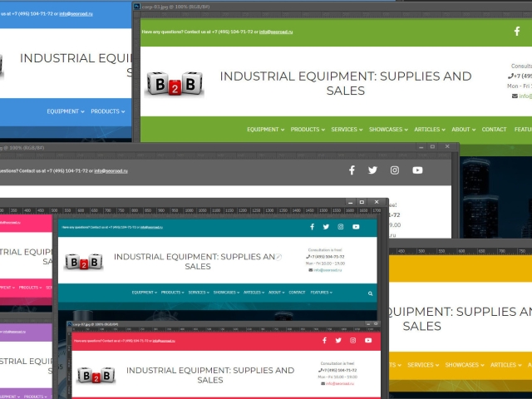The width and height of the screenshot is (532, 399).
Task: Select CONTACT in the teal navigation menu
Action: click(297, 293)
